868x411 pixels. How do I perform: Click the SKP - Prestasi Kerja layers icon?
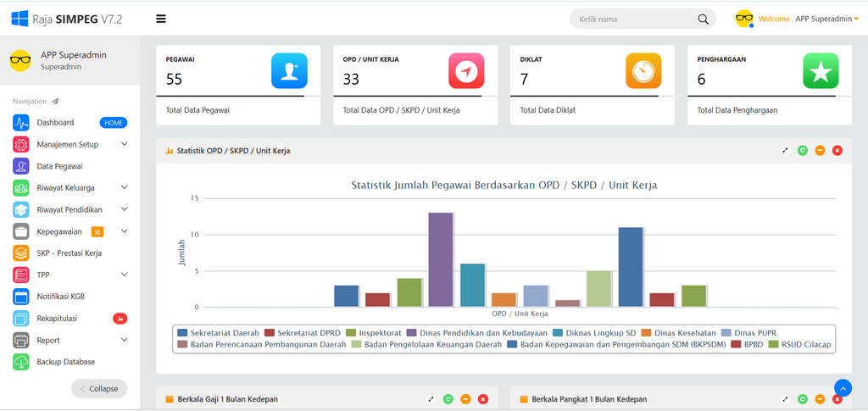tap(21, 253)
